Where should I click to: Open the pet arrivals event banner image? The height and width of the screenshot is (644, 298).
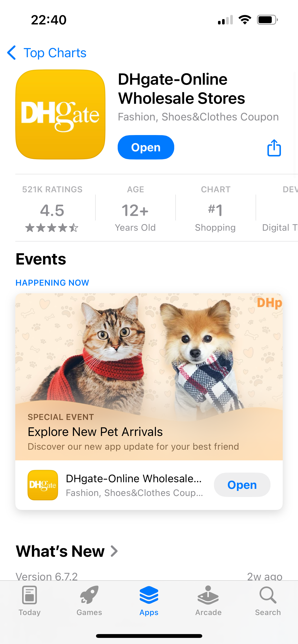[149, 356]
